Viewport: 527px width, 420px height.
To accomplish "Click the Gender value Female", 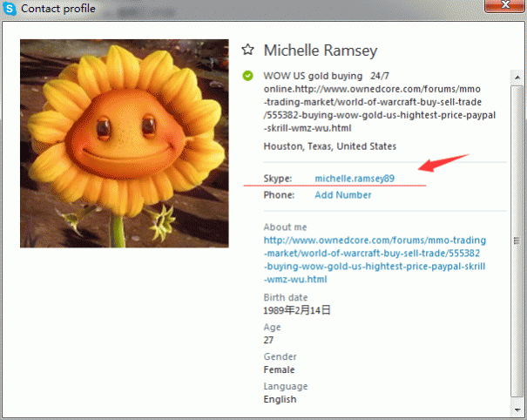I will click(279, 369).
